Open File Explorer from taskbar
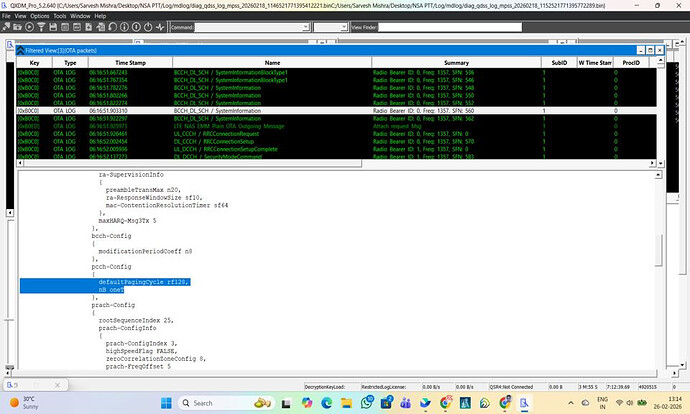Screen dimensions: 690x414 [346, 403]
